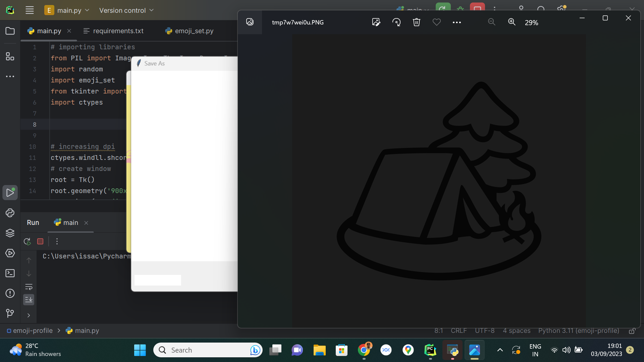Rotate the image in Photos viewer
This screenshot has height=362, width=644.
(x=396, y=22)
